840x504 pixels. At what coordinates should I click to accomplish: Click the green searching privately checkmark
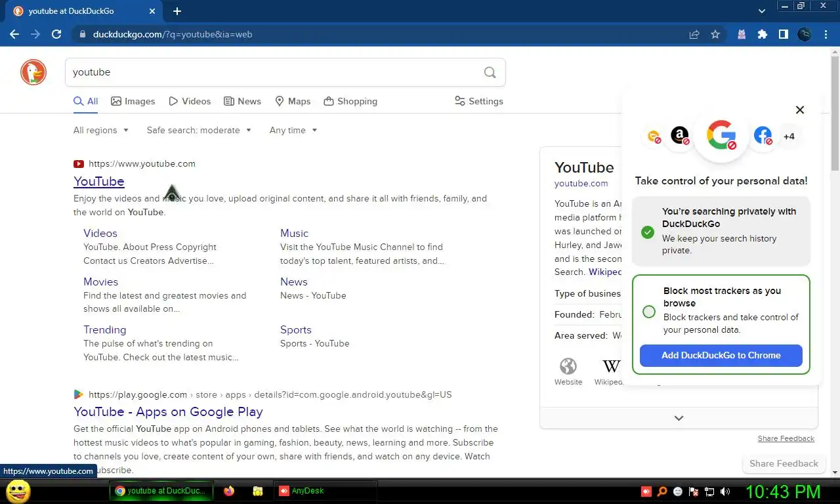(648, 232)
